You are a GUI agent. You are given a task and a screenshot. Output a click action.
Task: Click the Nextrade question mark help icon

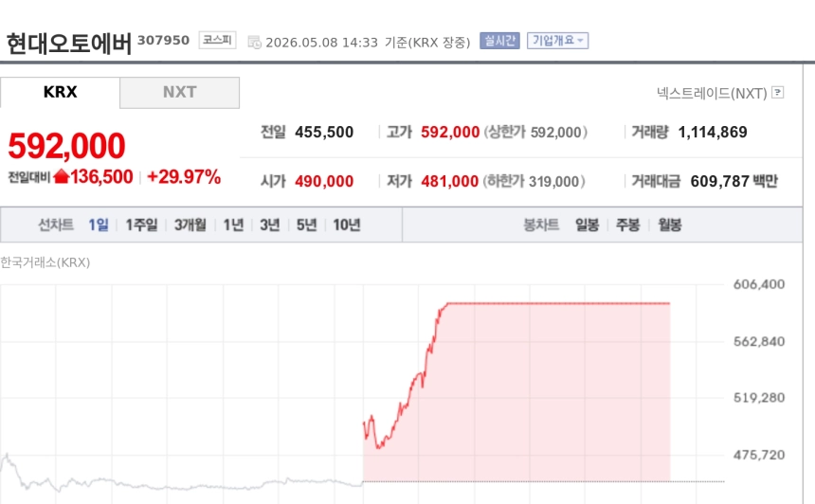777,93
